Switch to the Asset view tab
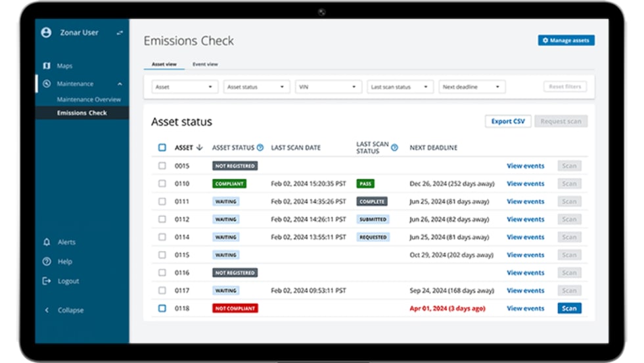Image resolution: width=644 pixels, height=363 pixels. pyautogui.click(x=164, y=64)
